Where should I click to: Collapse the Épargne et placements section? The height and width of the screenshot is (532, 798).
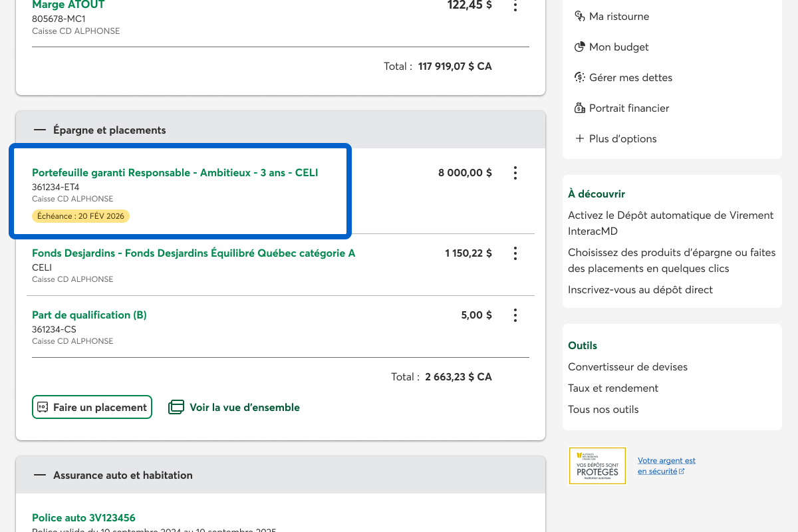pyautogui.click(x=40, y=130)
